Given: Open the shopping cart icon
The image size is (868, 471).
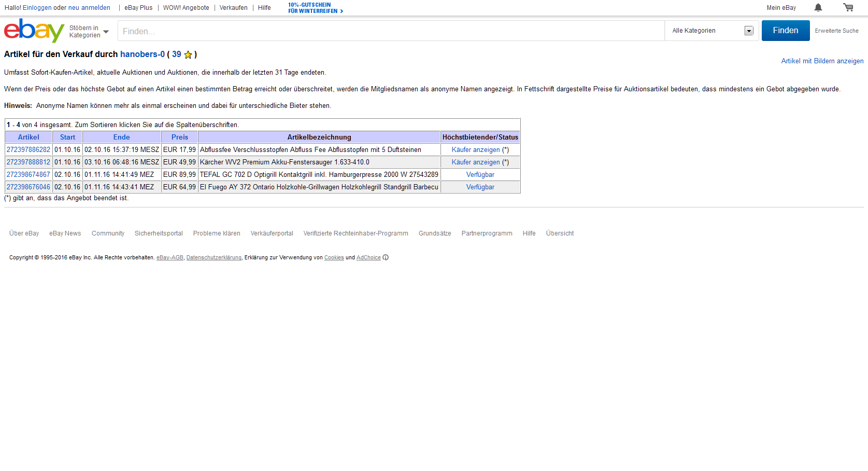Looking at the screenshot, I should tap(848, 7).
